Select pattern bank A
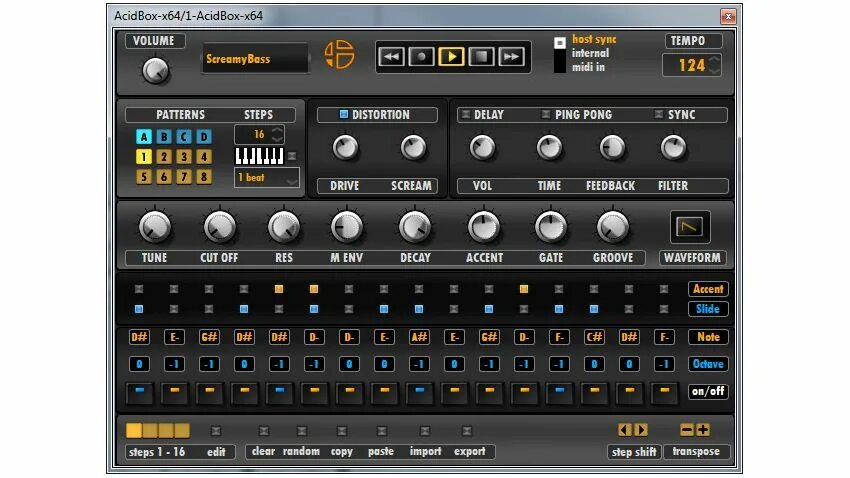Image resolution: width=850 pixels, height=478 pixels. point(144,137)
